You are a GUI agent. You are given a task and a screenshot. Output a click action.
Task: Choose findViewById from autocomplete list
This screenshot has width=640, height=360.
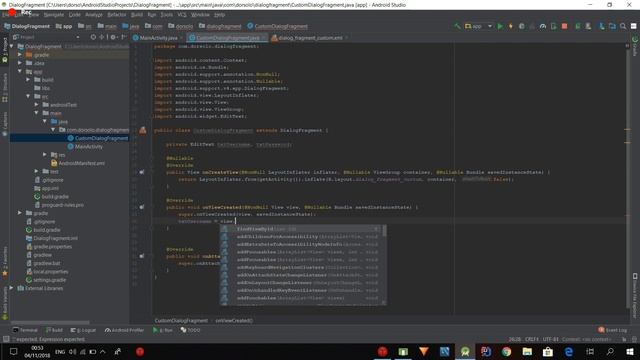pos(300,229)
